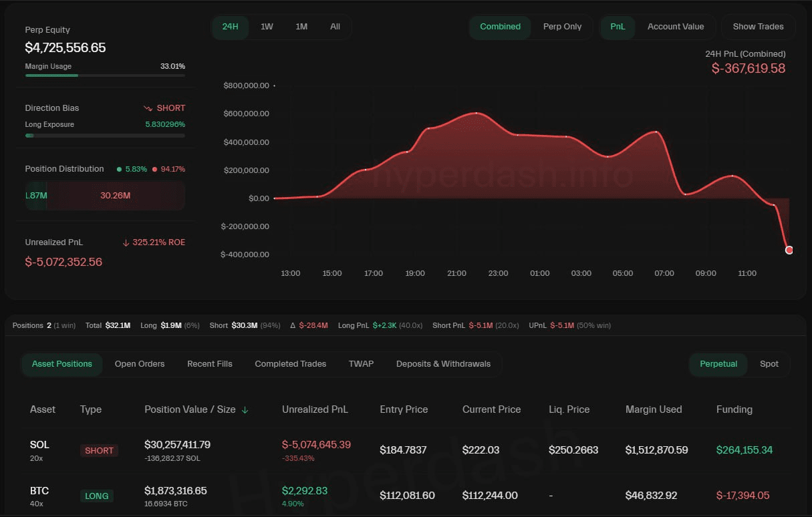Switch the chart to Perp Only
Screen dimensions: 812x517
(562, 27)
